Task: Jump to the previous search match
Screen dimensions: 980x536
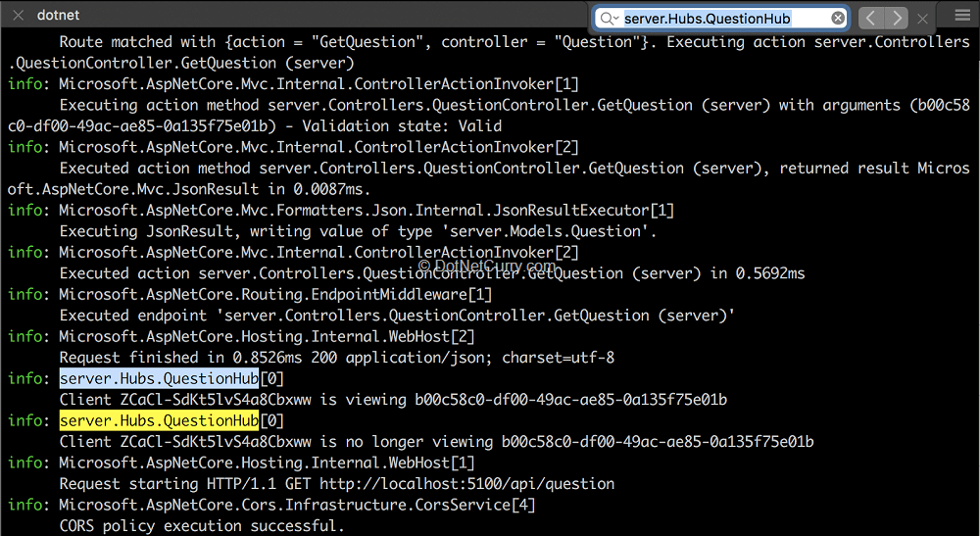Action: pyautogui.click(x=870, y=19)
